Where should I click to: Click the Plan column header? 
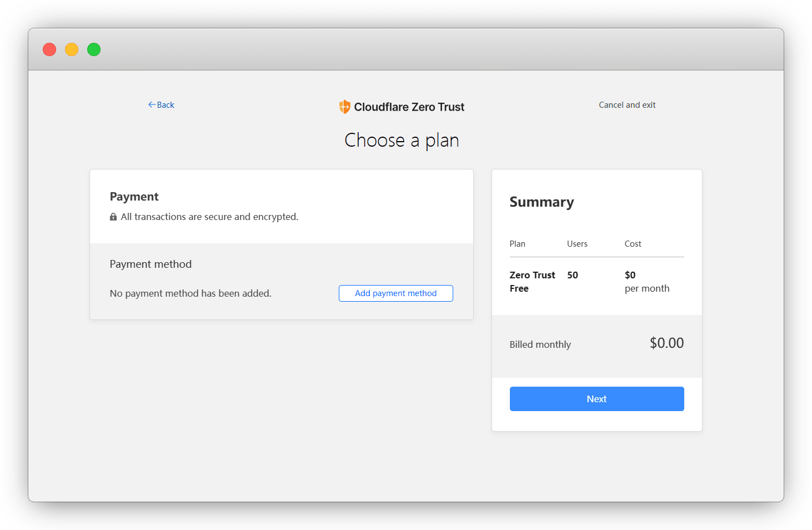click(518, 244)
